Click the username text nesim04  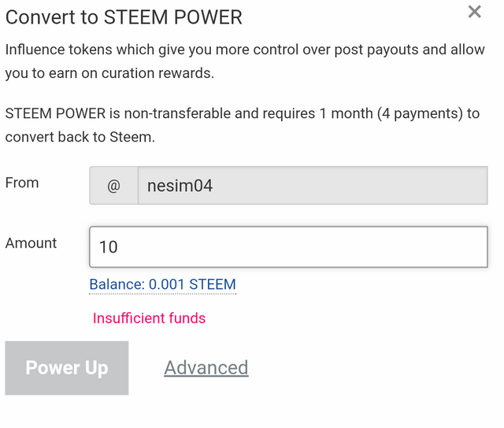(180, 186)
